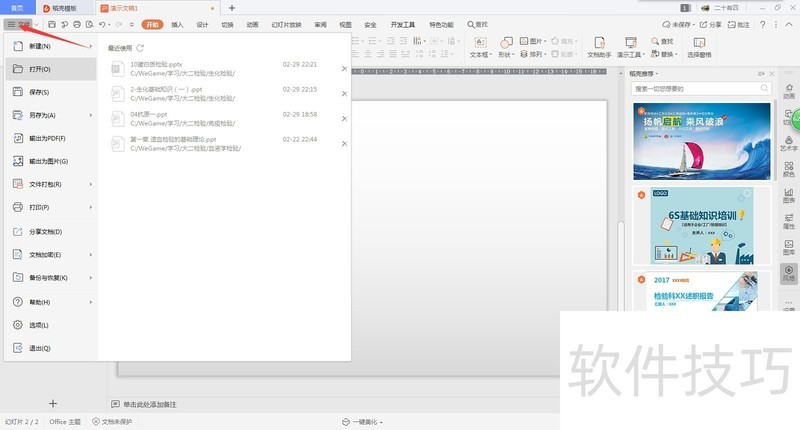Screen dimensions: 800x430
Task: Choose 分享文档(D) in the file menu
Action: point(51,232)
